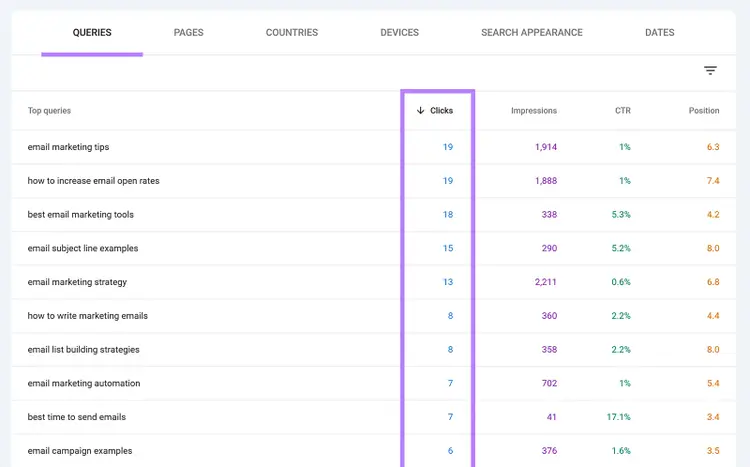Click the Top queries column header
Screen dimensions: 750x467
[x=49, y=111]
